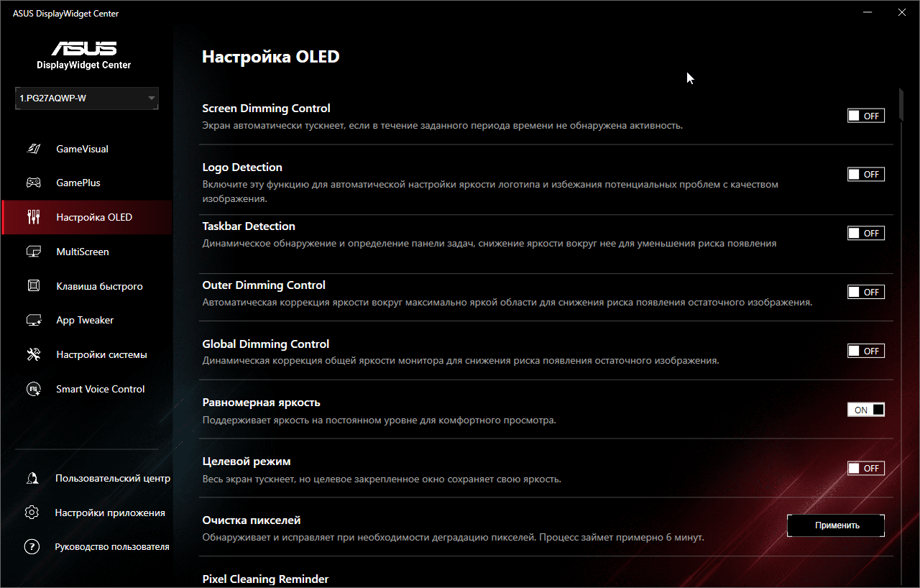Click the GamePlus gamepad icon
Viewport: 920px width, 588px height.
(33, 183)
